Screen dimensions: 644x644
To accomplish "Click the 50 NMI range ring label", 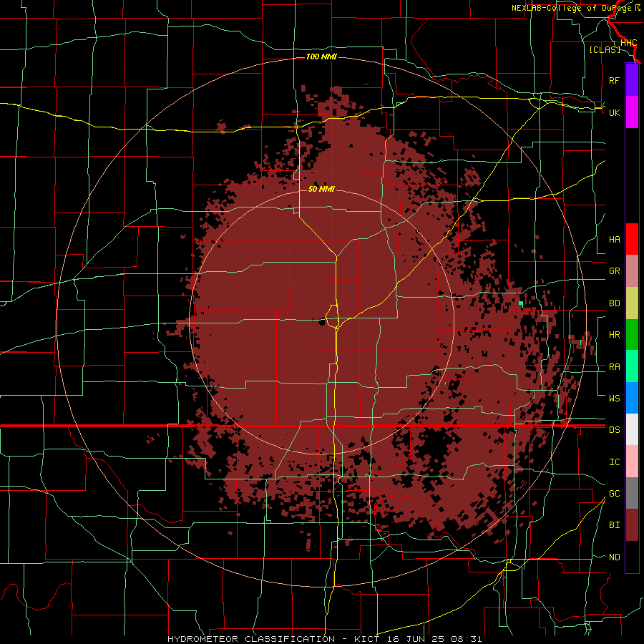I will tap(321, 189).
